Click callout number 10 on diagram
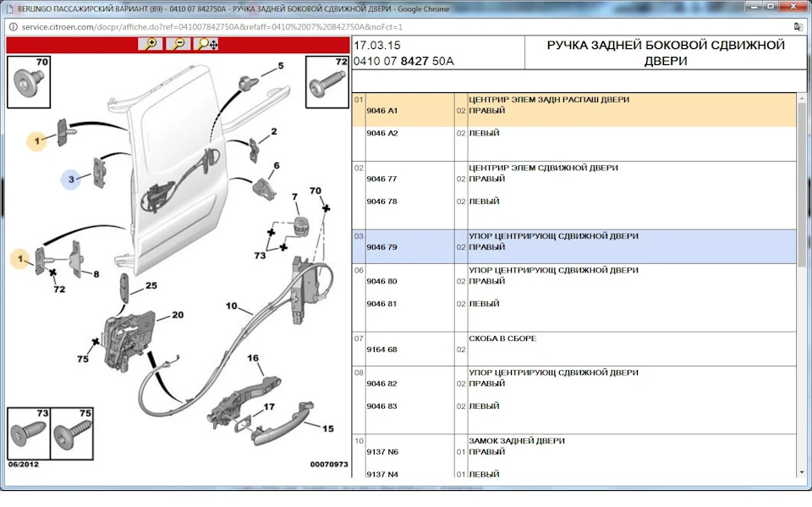 click(232, 306)
